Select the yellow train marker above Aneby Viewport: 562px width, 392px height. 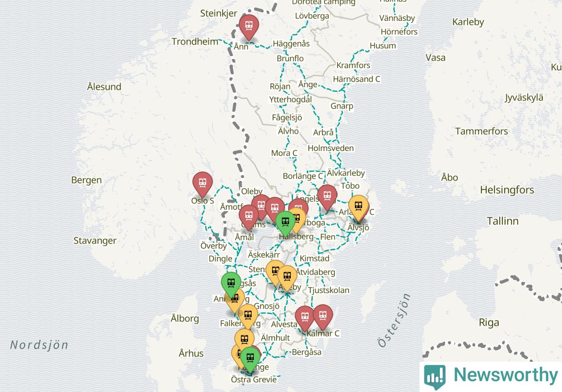(287, 278)
